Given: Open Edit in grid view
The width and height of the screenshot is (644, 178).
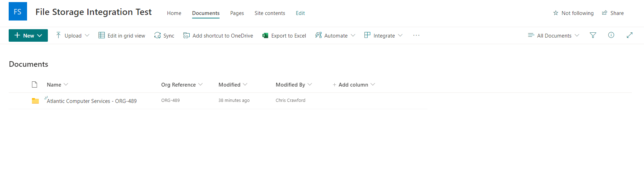Looking at the screenshot, I should coord(122,35).
